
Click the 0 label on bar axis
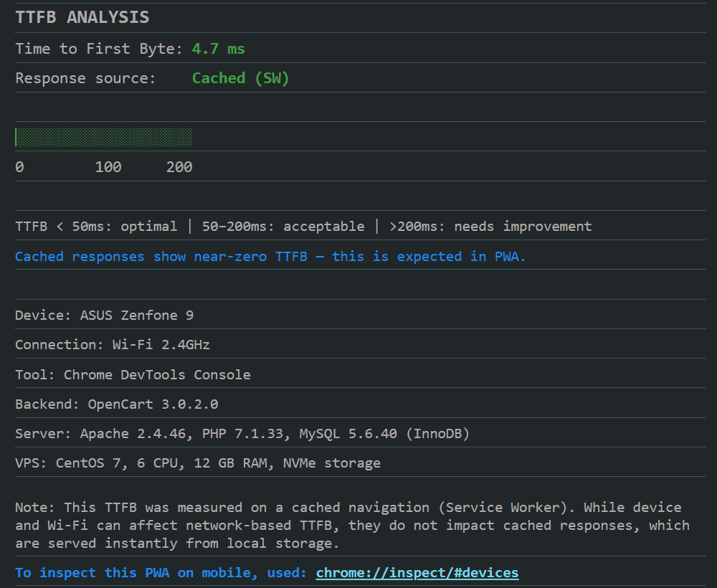pos(19,167)
